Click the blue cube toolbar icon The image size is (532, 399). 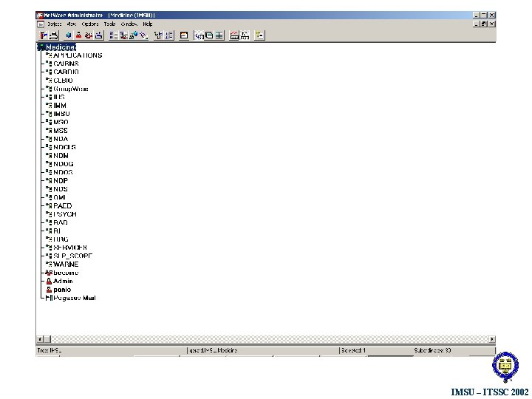[69, 35]
